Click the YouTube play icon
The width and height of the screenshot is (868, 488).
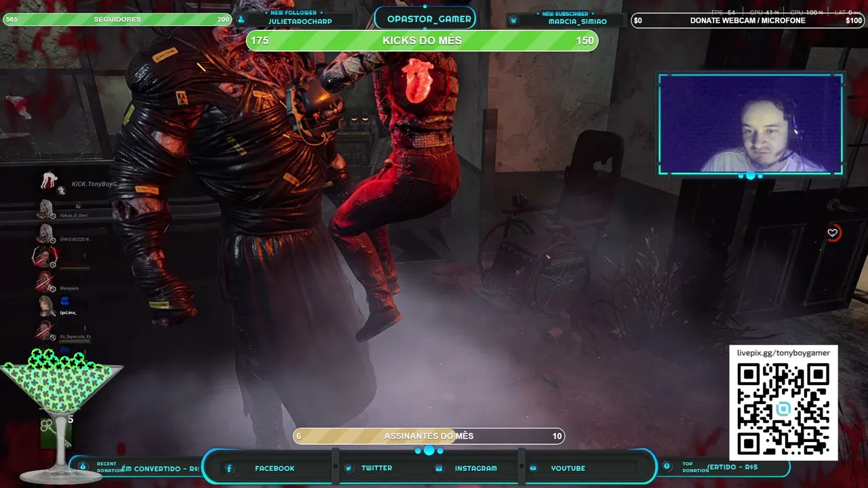point(533,468)
